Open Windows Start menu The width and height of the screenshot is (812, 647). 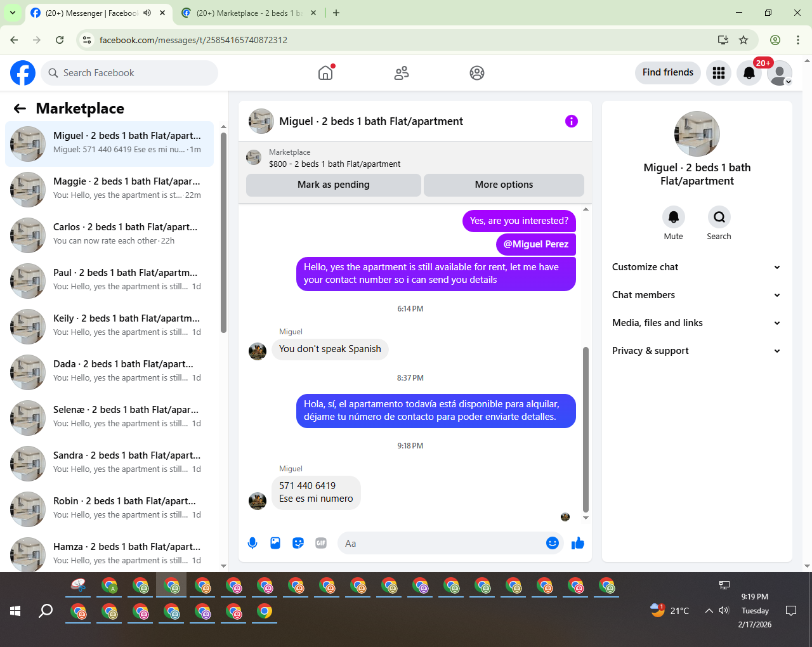(x=15, y=611)
